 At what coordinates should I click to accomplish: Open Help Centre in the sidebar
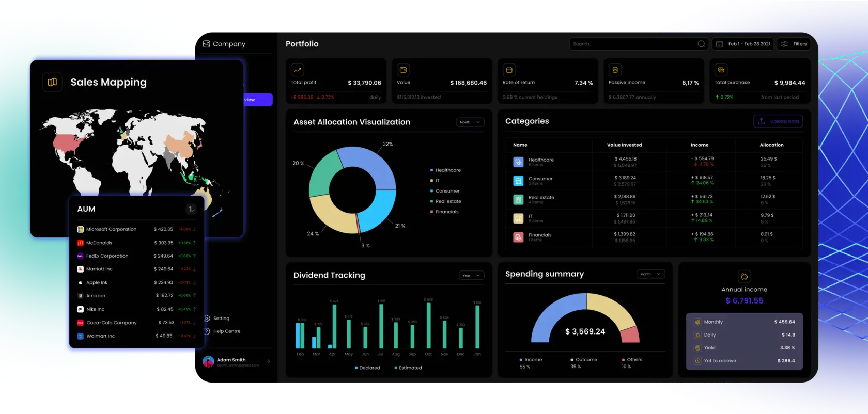226,331
